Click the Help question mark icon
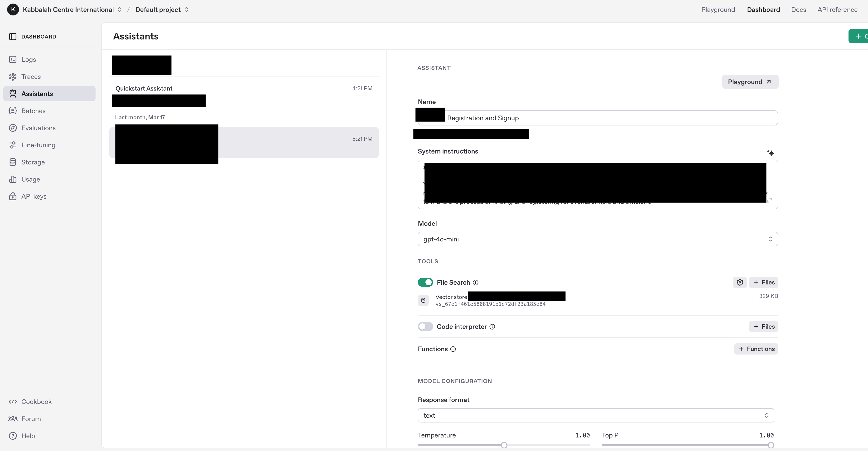868x451 pixels. (x=13, y=436)
